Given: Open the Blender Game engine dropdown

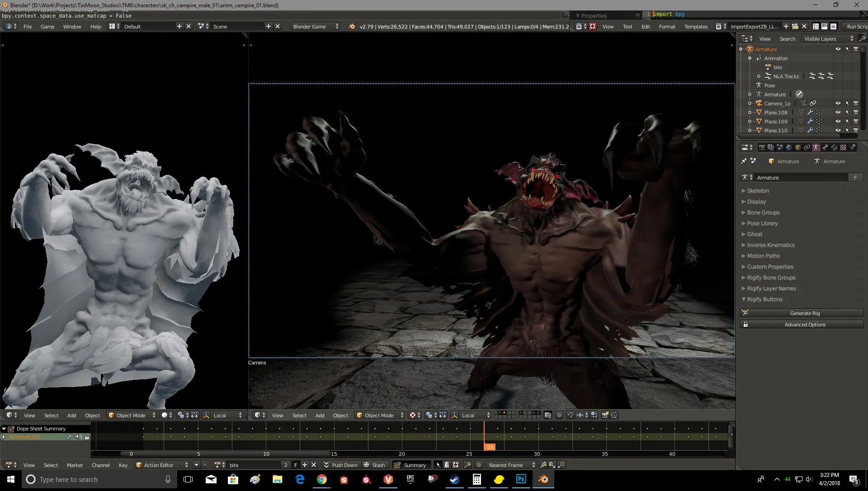Looking at the screenshot, I should click(315, 26).
